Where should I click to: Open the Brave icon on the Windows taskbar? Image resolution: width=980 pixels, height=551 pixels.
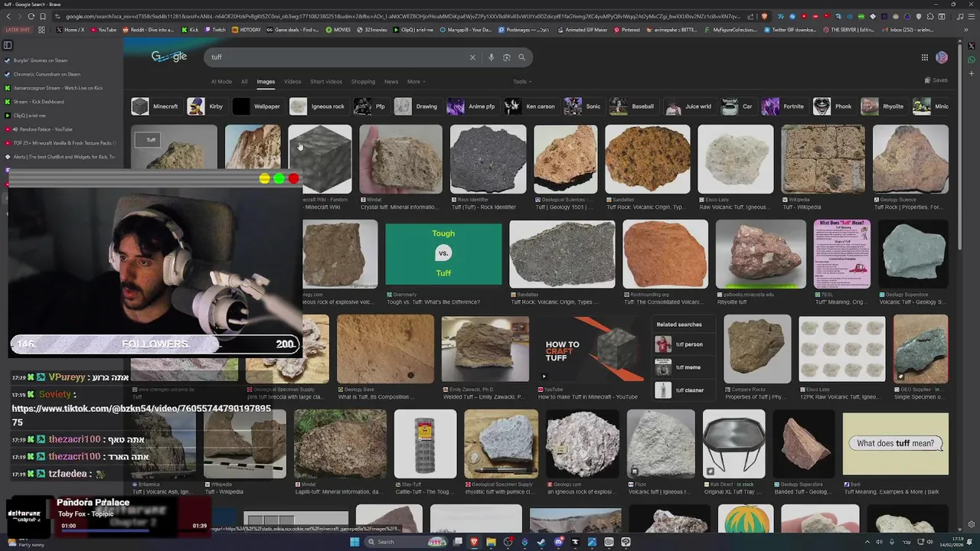pos(474,542)
